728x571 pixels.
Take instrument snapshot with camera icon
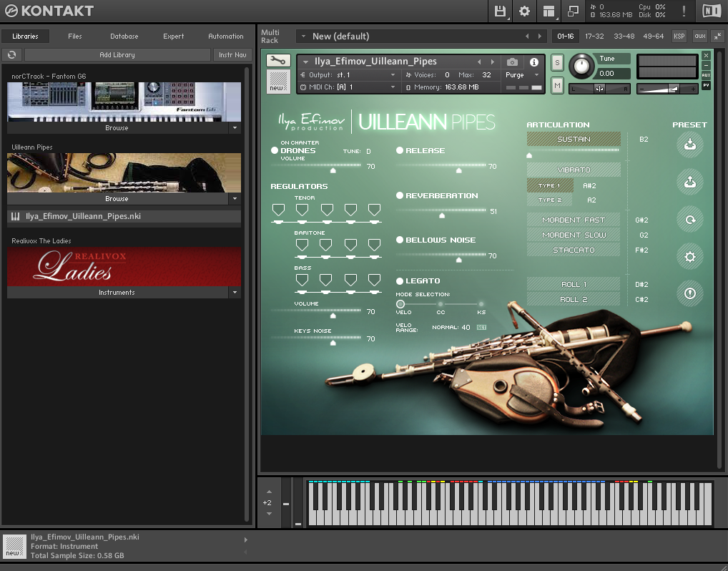click(512, 62)
